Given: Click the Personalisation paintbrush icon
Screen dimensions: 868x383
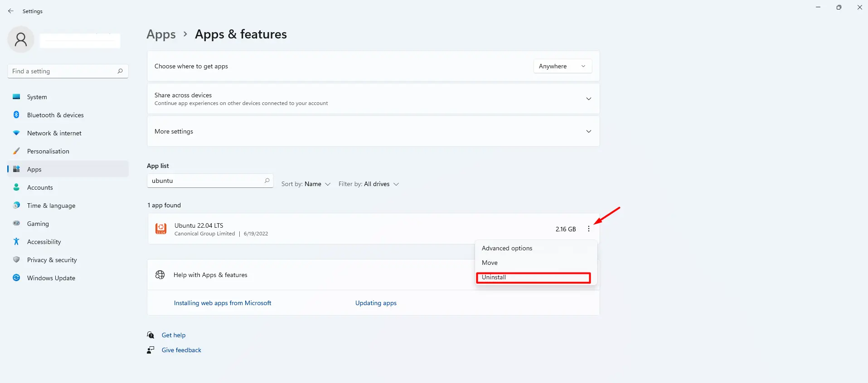Looking at the screenshot, I should tap(16, 151).
